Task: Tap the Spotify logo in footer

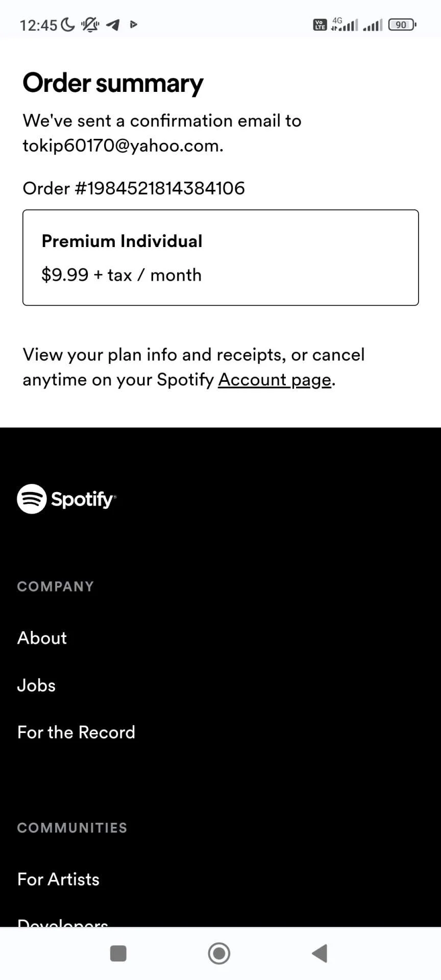Action: coord(66,499)
